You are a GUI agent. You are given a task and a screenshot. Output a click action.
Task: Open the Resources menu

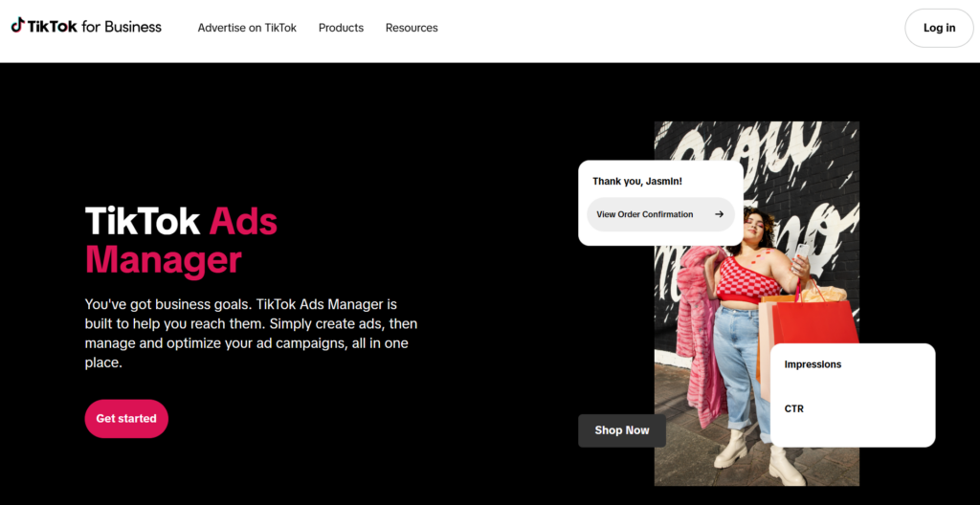pyautogui.click(x=412, y=28)
